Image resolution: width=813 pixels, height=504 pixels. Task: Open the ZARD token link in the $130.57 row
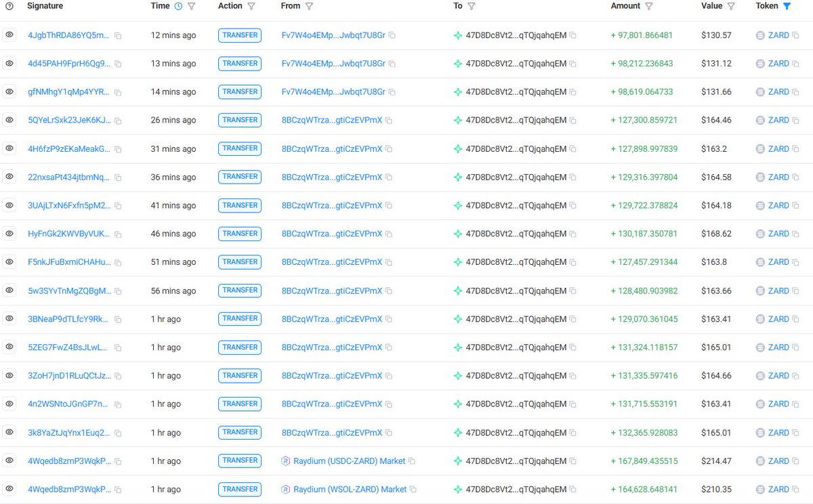778,35
